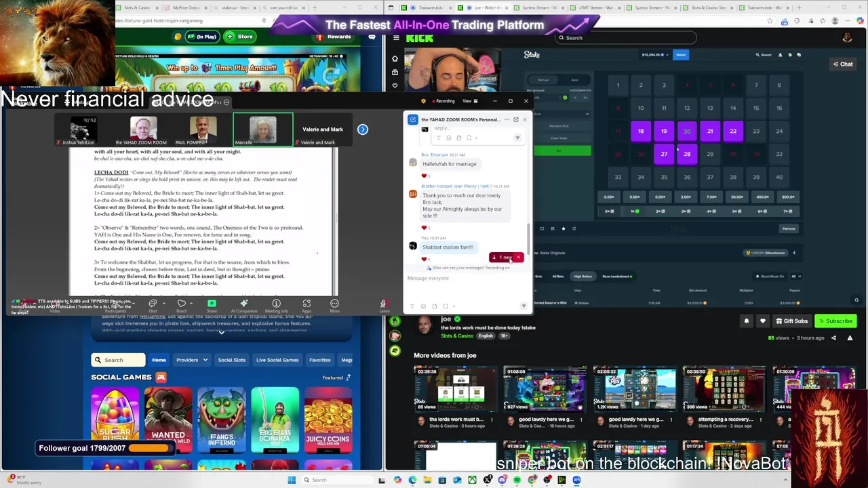868x488 pixels.
Task: Click the Gift Subs button
Action: (792, 321)
